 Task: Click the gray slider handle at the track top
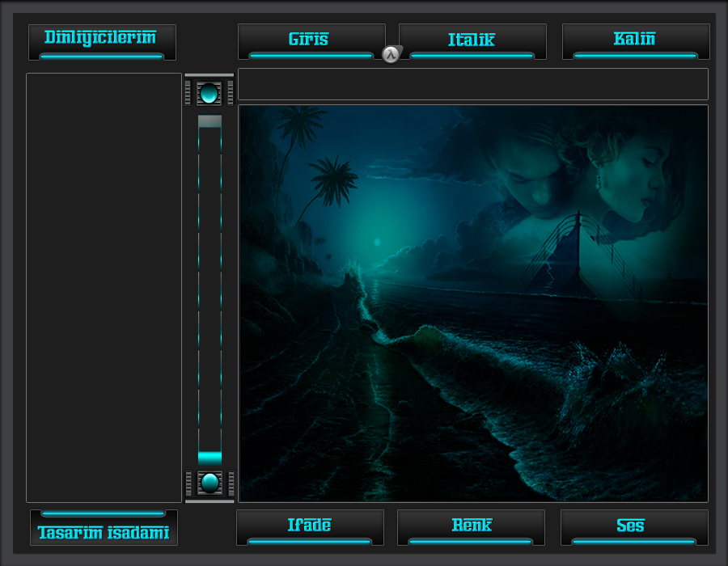coord(210,121)
